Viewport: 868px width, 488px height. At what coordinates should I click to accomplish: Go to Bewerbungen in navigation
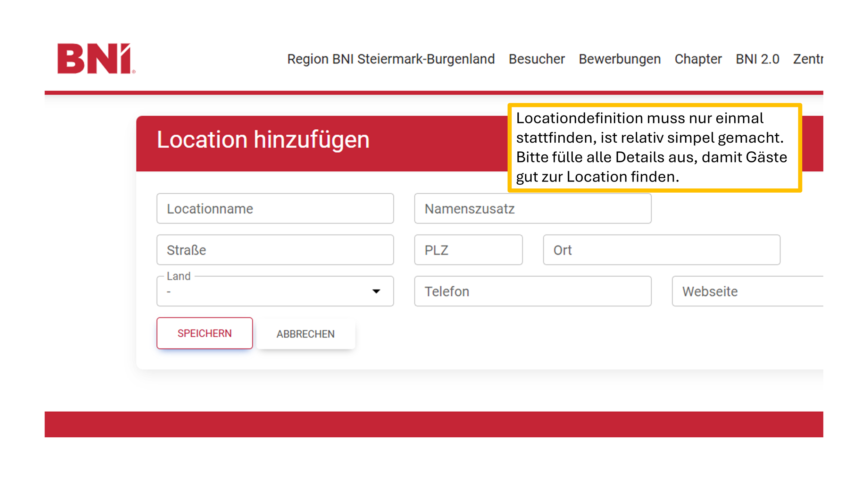[x=619, y=59]
